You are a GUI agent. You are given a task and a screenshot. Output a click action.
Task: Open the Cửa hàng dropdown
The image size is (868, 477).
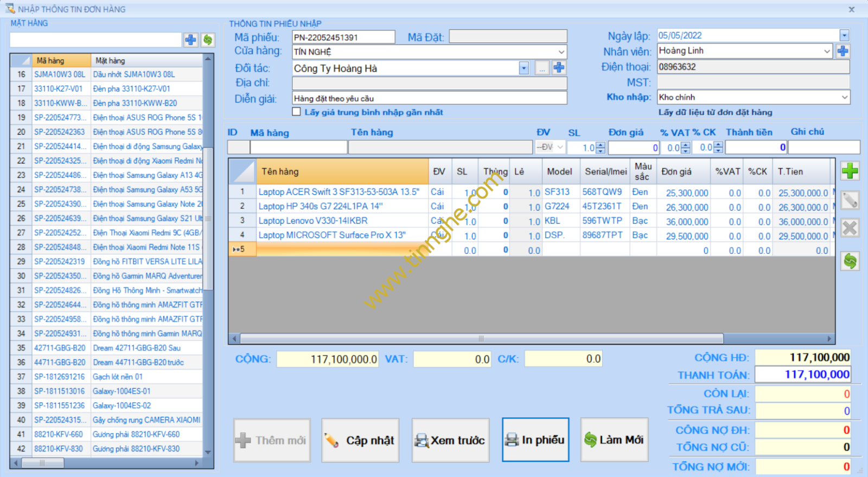pyautogui.click(x=561, y=52)
